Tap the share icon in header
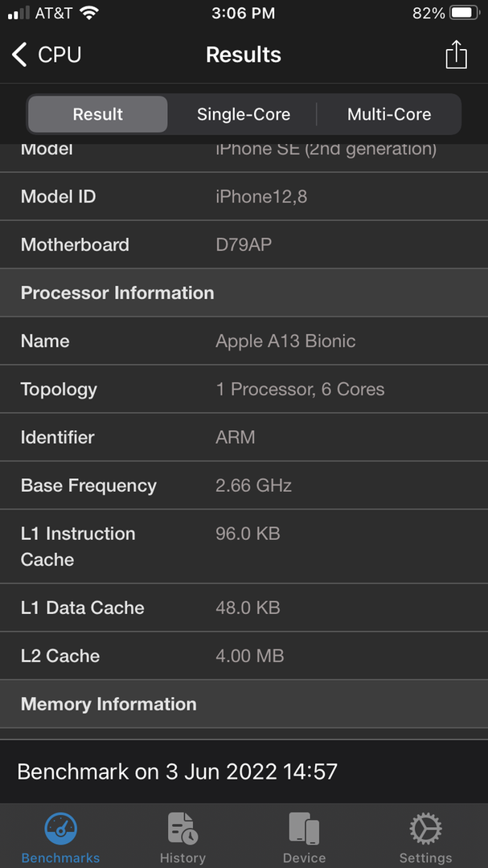This screenshot has height=868, width=488. pyautogui.click(x=456, y=55)
